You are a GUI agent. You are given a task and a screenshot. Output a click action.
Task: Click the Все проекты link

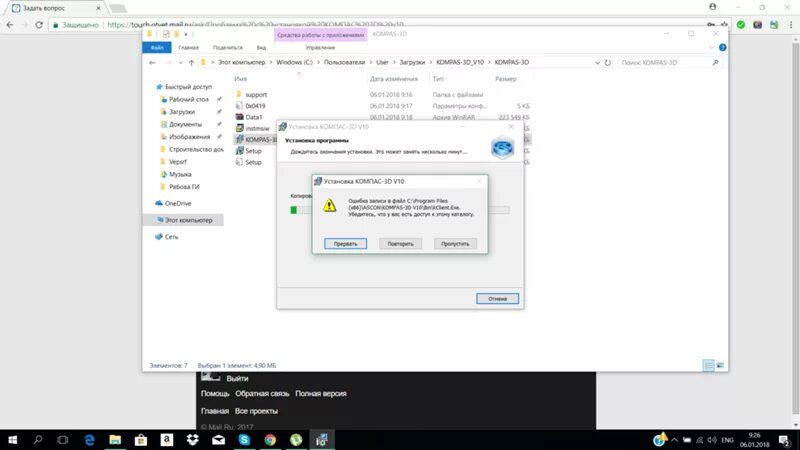pos(256,411)
